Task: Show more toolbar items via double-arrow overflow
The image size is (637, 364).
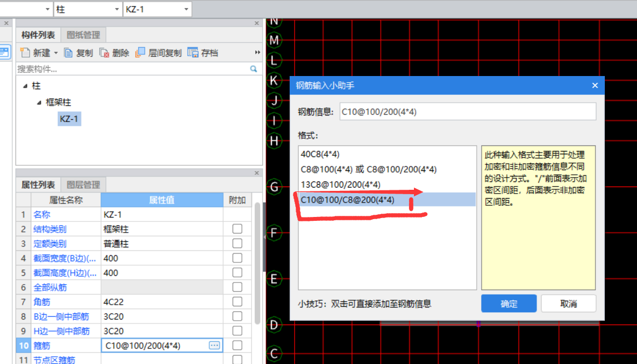Action: point(257,52)
